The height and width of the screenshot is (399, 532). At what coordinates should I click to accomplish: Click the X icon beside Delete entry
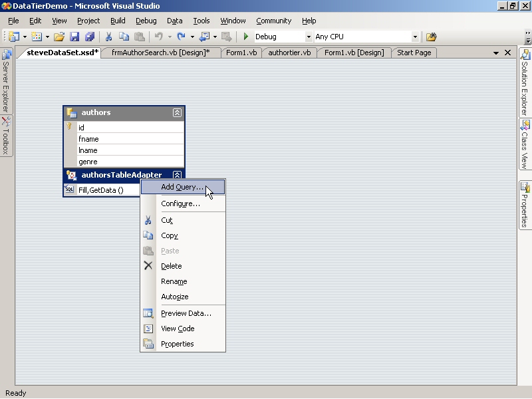pos(148,265)
